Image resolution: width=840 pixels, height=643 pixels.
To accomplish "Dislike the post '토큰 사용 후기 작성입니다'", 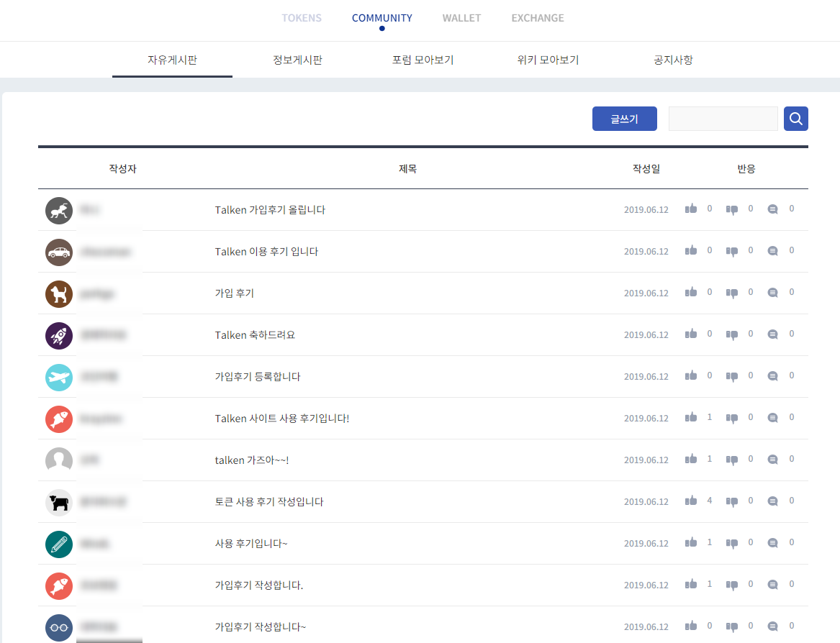I will [732, 502].
